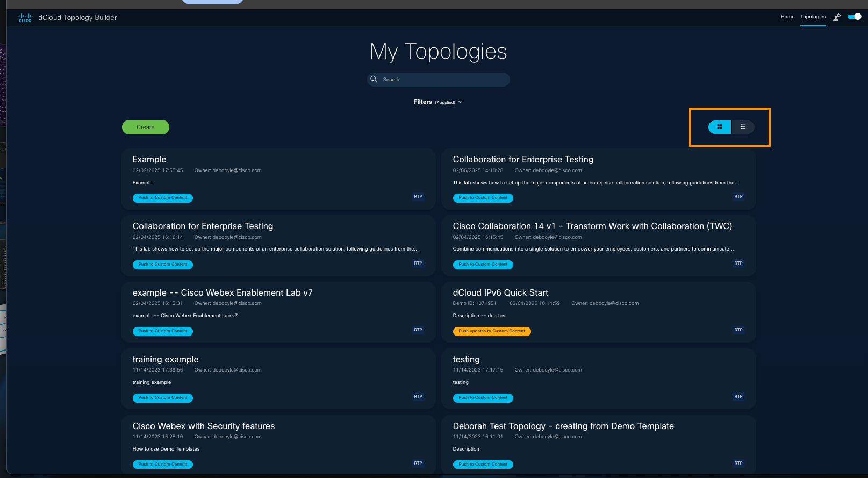Push Deborah Test Topology to Custom Content
Screen dimensions: 868x478
click(x=483, y=465)
